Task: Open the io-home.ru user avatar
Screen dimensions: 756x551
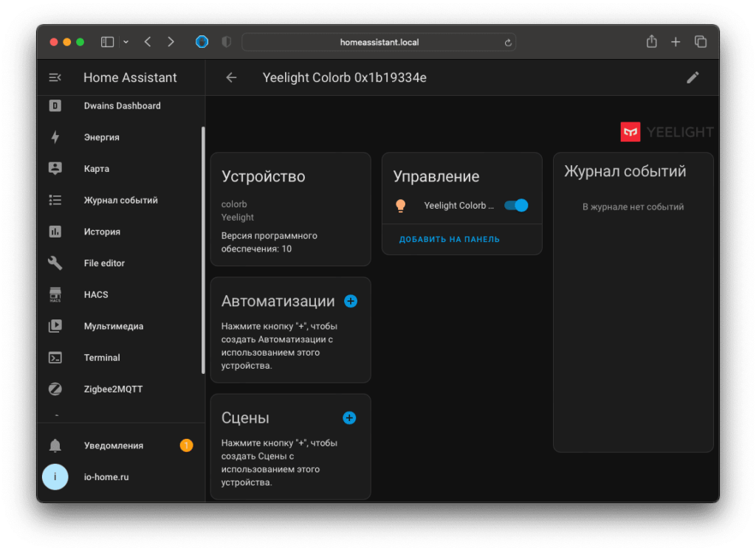Action: (x=55, y=477)
